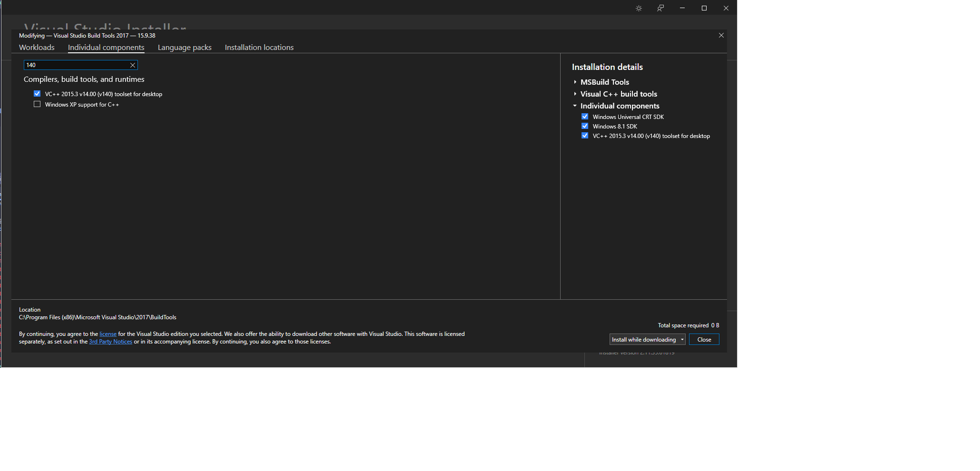This screenshot has height=471, width=980.
Task: Open Installation locations tab
Action: point(259,47)
